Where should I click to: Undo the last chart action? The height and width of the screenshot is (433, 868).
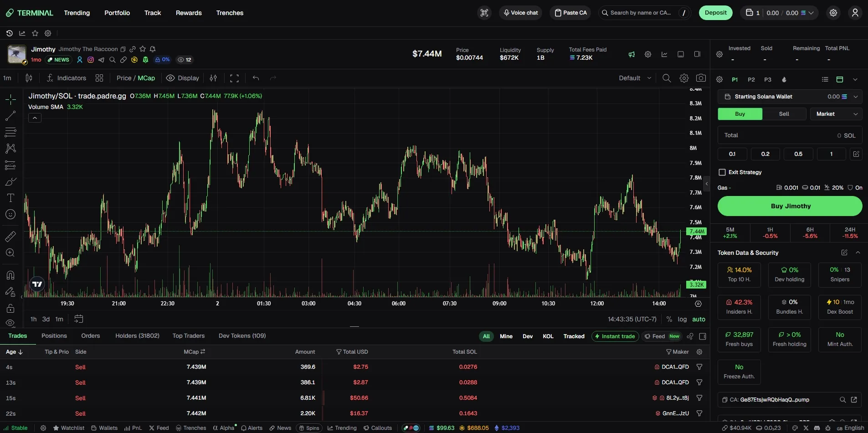click(x=256, y=78)
